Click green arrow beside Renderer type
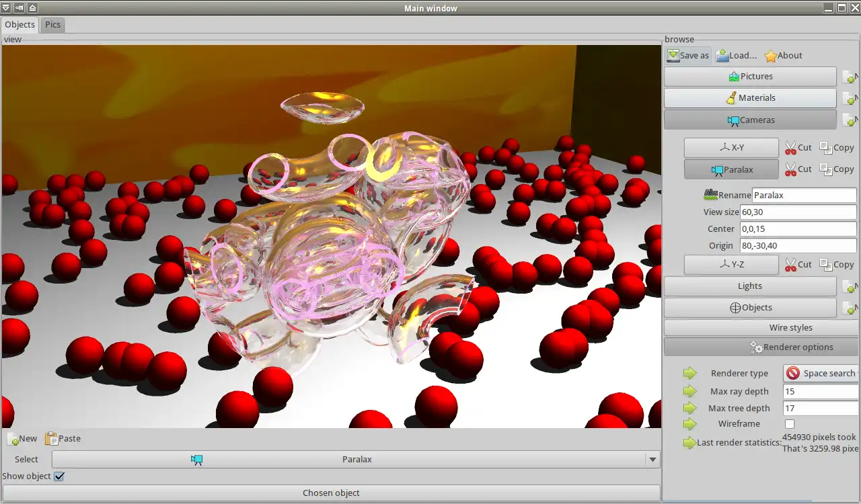The height and width of the screenshot is (504, 861). pos(690,373)
